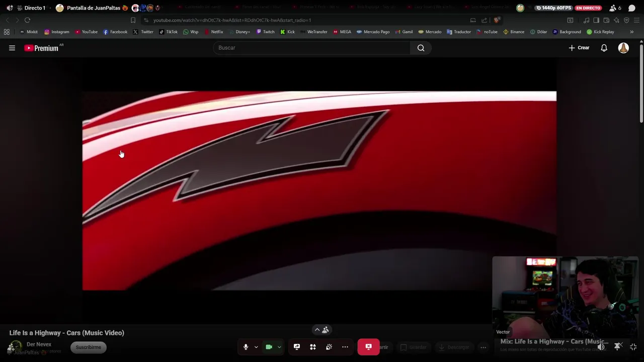Open the MEGA bookmark

coord(342,32)
